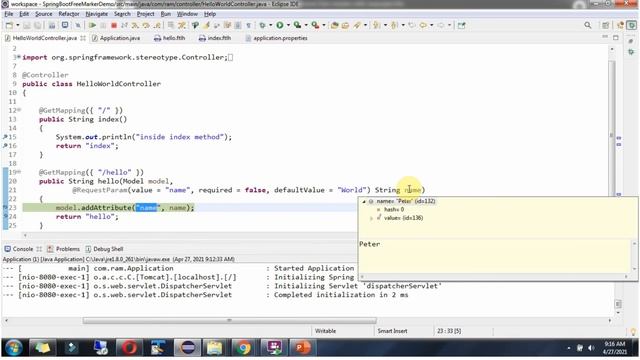The image size is (640, 360).
Task: Click the Debug bug icon
Action: (262, 25)
